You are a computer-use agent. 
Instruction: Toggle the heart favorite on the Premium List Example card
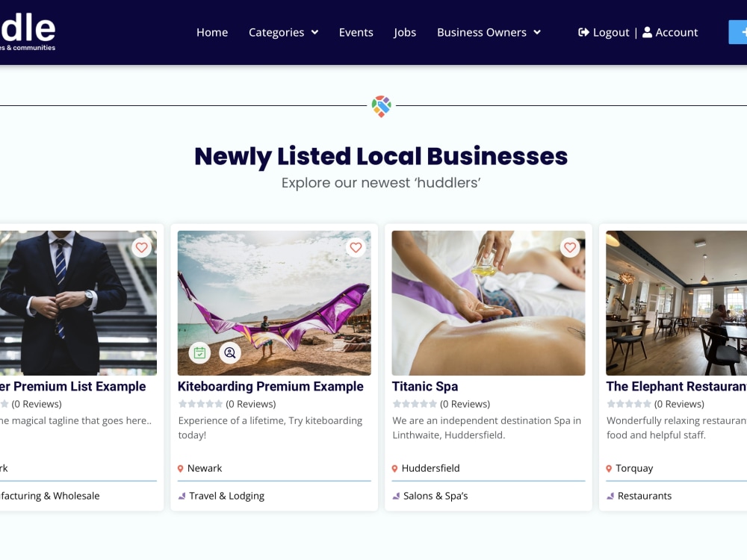tap(141, 247)
